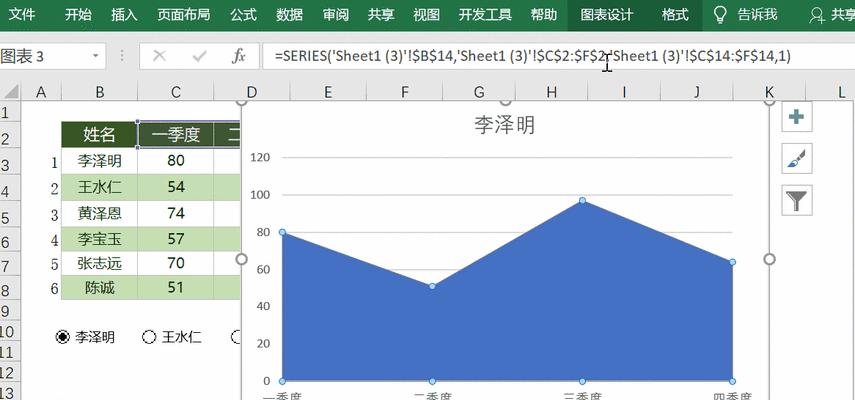Click the cell containing 李宝玉

tap(99, 239)
